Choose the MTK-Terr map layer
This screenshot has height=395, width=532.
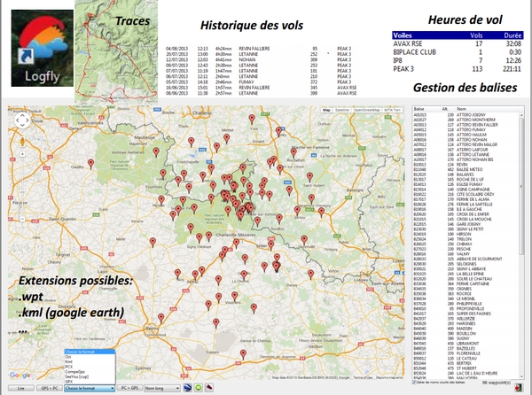(391, 110)
